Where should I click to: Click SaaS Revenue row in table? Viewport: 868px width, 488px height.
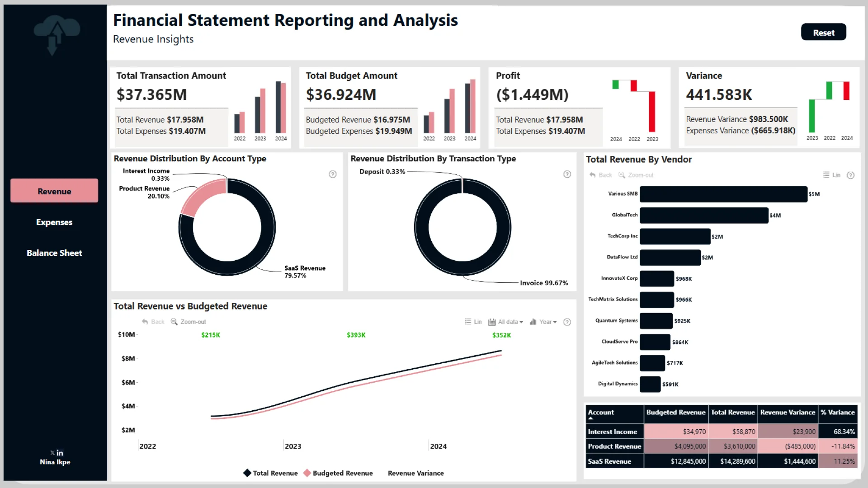pos(609,461)
